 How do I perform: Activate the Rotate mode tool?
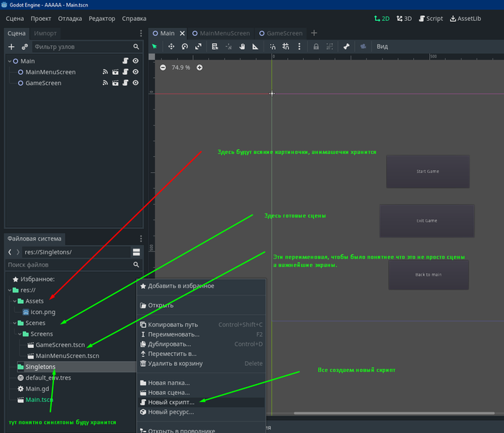(185, 47)
